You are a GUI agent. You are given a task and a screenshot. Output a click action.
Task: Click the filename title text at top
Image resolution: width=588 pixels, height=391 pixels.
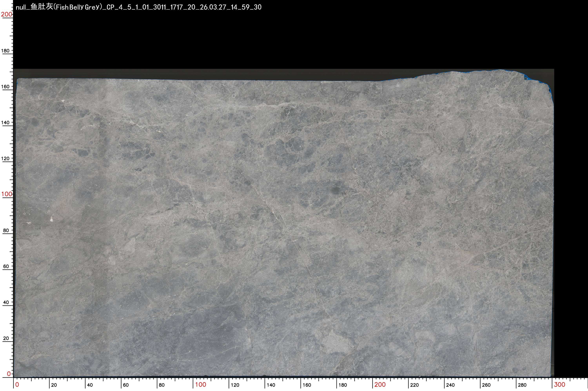point(138,7)
